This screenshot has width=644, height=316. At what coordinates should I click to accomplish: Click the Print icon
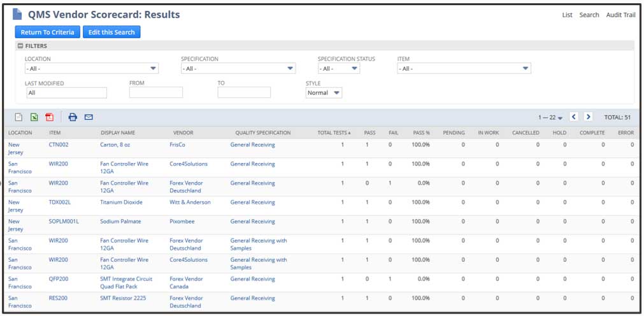73,117
